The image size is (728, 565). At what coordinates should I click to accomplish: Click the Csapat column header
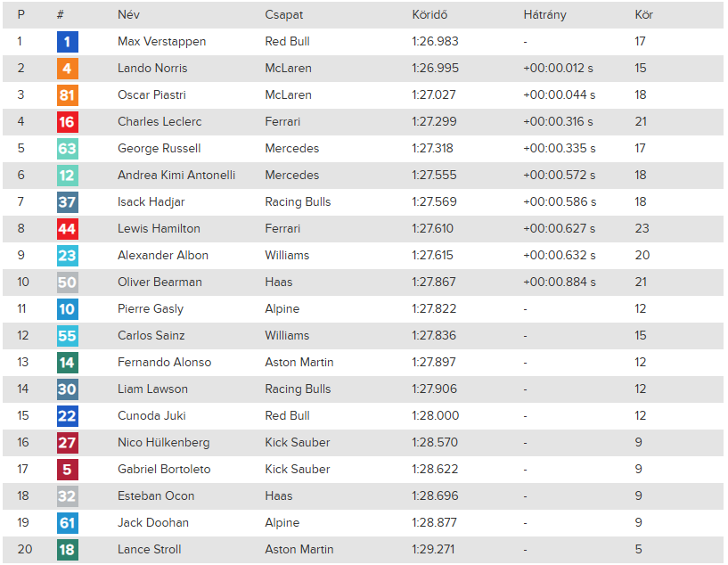[x=283, y=15]
